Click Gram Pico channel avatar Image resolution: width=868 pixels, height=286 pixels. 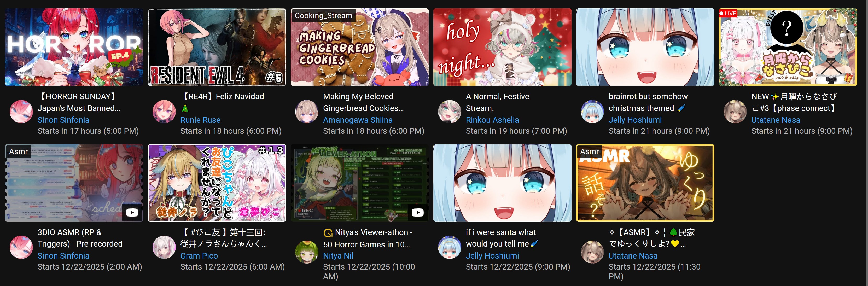click(164, 247)
